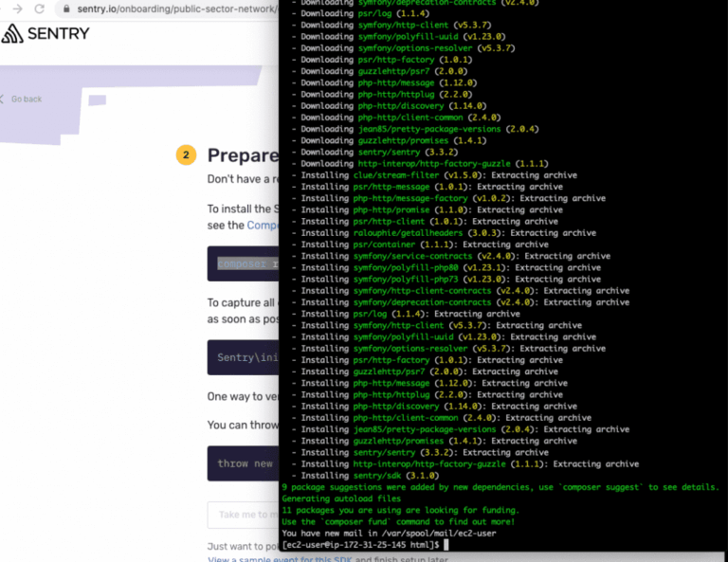Click '11 packages you are using' funding line
Screen dimensions: 728x562
coord(400,511)
